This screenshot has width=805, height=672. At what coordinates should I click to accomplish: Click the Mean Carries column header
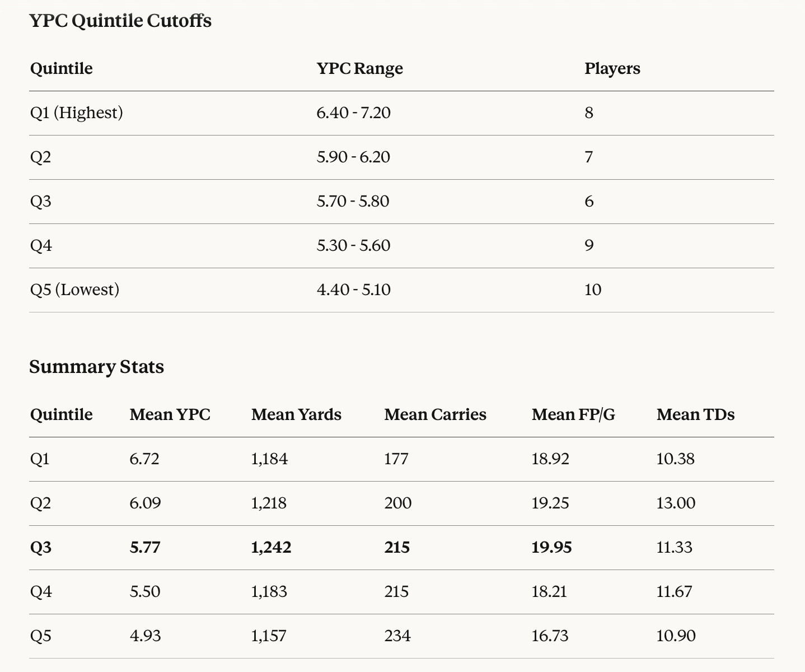[435, 414]
